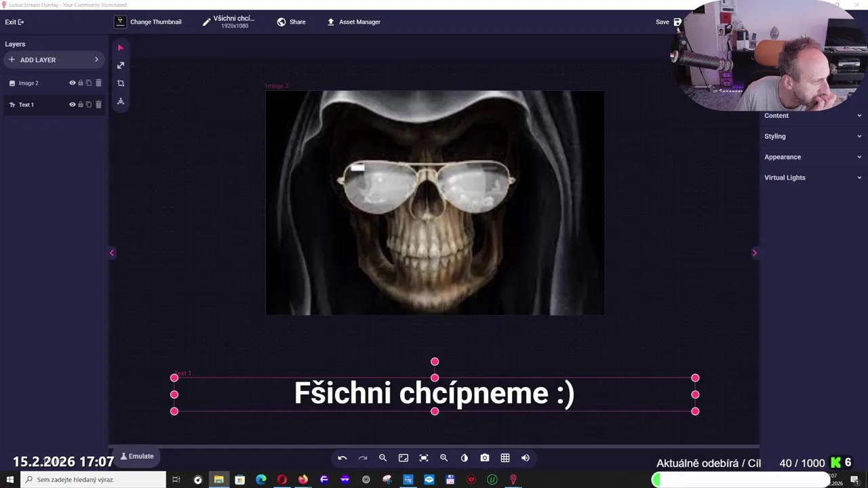Save the overlay
Image resolution: width=868 pixels, height=488 pixels.
(x=669, y=22)
